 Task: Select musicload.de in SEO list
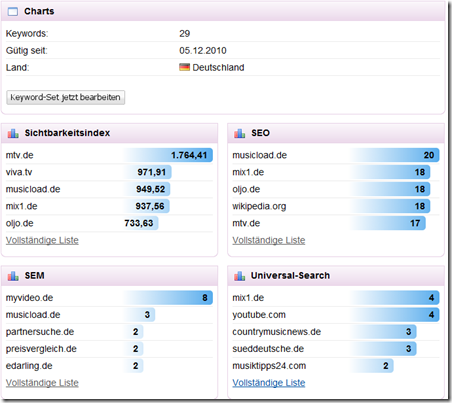click(x=259, y=155)
